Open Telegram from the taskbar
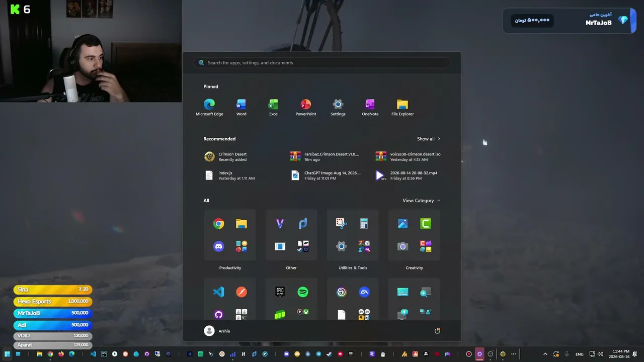644x362 pixels. [318, 354]
